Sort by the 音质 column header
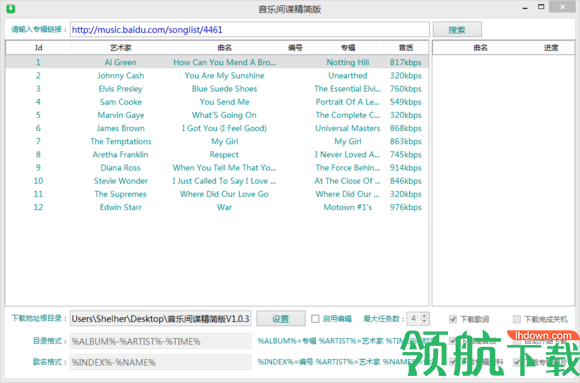 point(406,48)
